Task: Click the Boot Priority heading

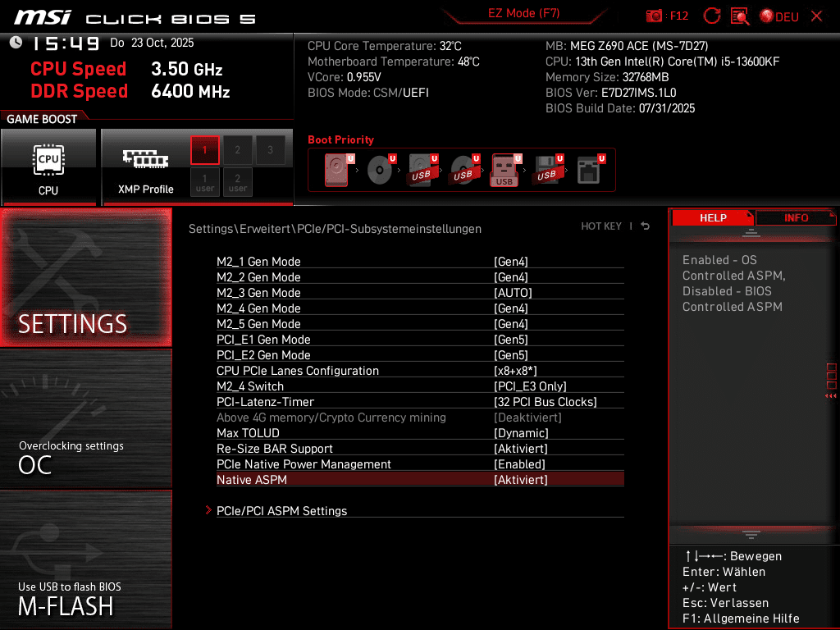Action: click(340, 139)
